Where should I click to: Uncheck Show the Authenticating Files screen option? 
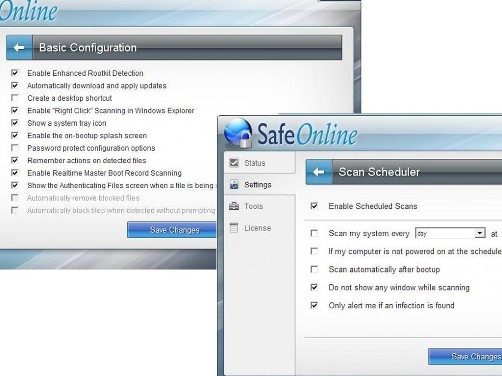point(15,185)
